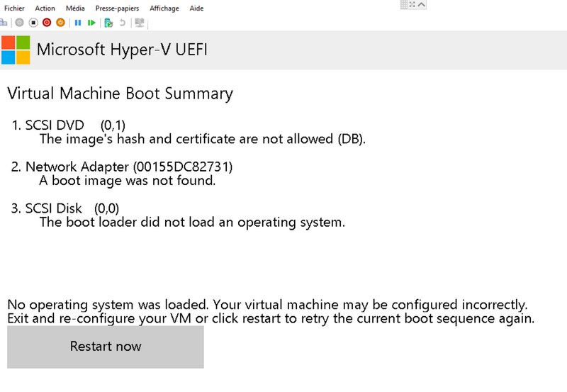Save VM state with the orange icon
Image resolution: width=567 pixels, height=392 pixels.
tap(60, 23)
